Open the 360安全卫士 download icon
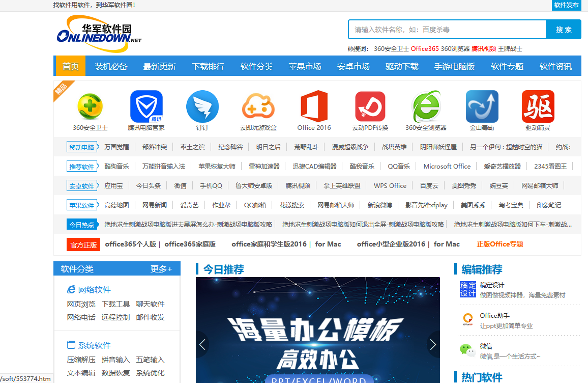 point(90,105)
